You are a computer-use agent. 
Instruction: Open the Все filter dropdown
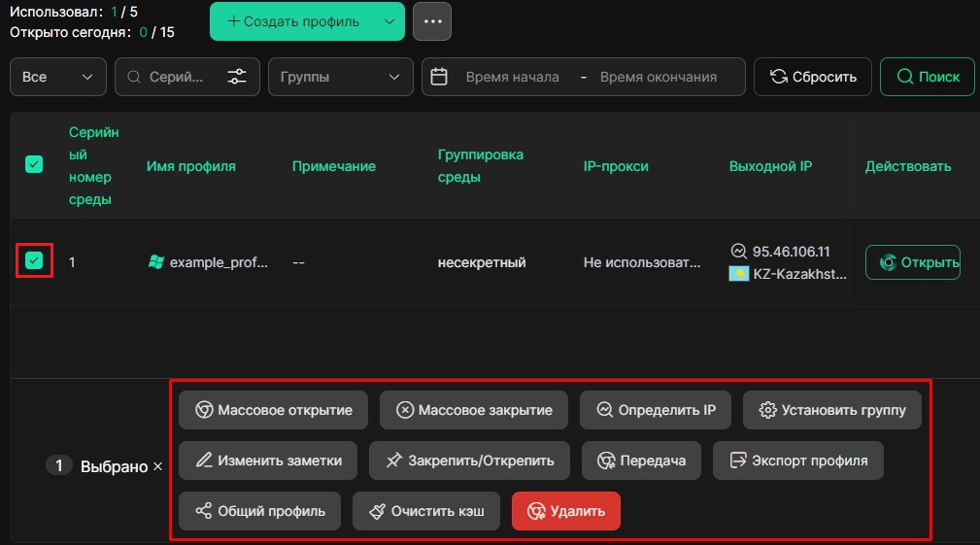57,77
